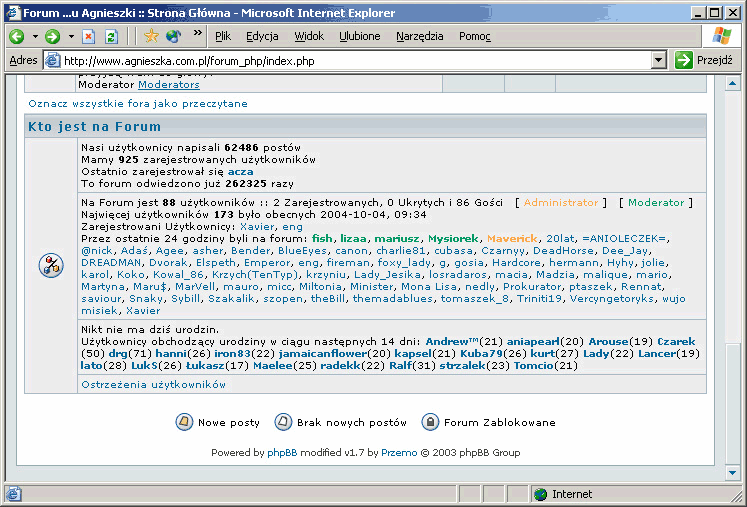Open moderator mariusz profile link

coord(397,239)
